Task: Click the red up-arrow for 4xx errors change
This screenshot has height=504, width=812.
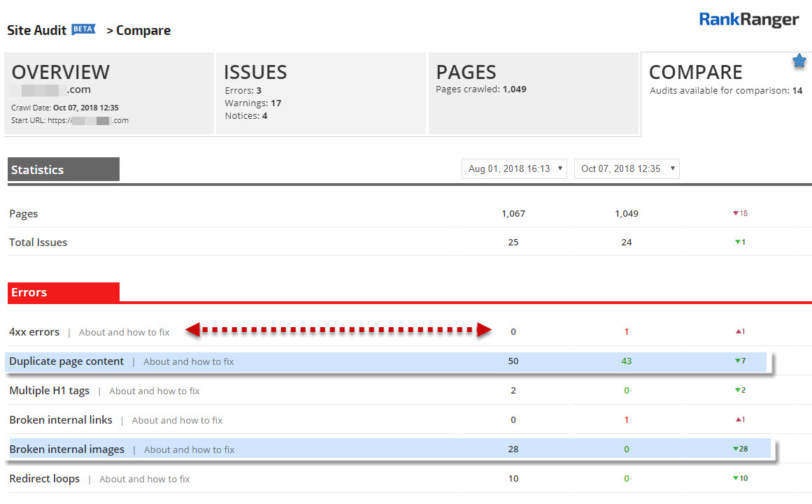Action: point(739,332)
